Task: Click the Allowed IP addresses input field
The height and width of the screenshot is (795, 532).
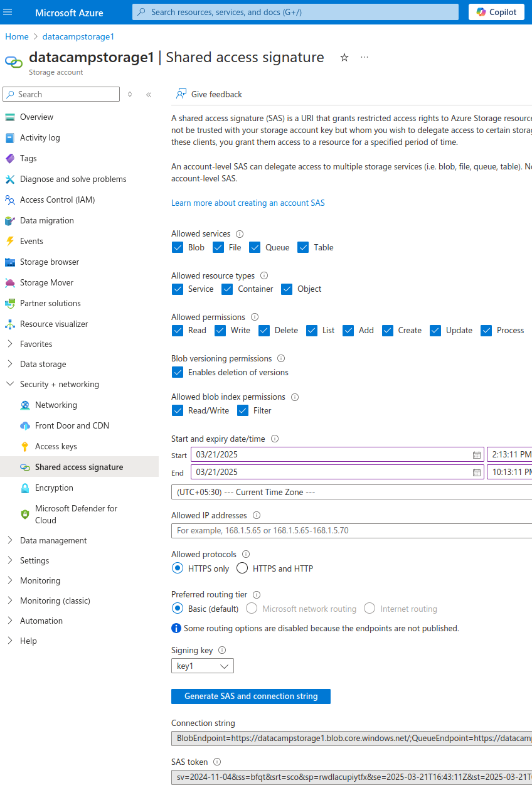Action: pyautogui.click(x=351, y=531)
